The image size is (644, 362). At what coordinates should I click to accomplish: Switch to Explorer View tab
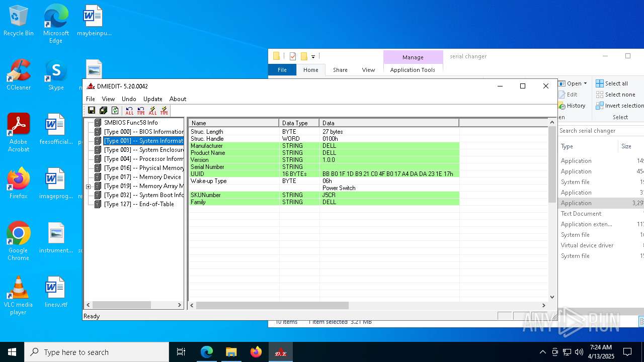(368, 70)
